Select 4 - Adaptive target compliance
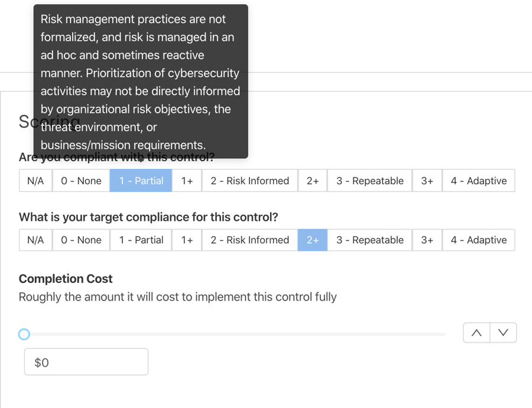The height and width of the screenshot is (408, 532). click(479, 240)
